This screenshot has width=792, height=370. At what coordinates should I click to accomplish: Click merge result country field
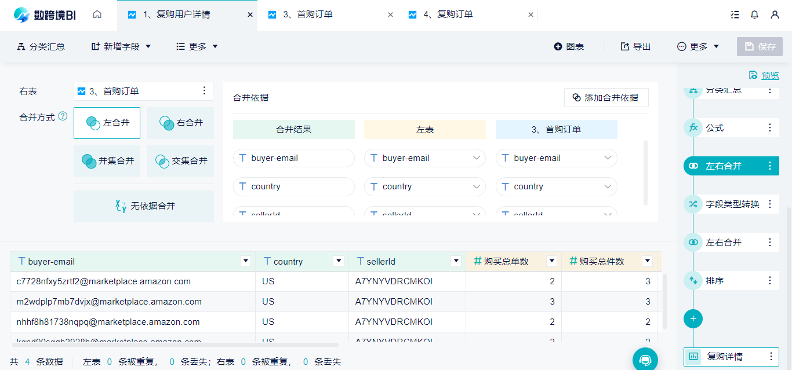coord(294,187)
